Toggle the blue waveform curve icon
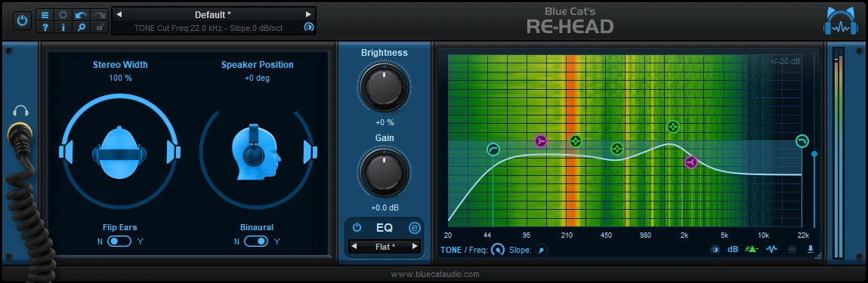 (x=771, y=249)
